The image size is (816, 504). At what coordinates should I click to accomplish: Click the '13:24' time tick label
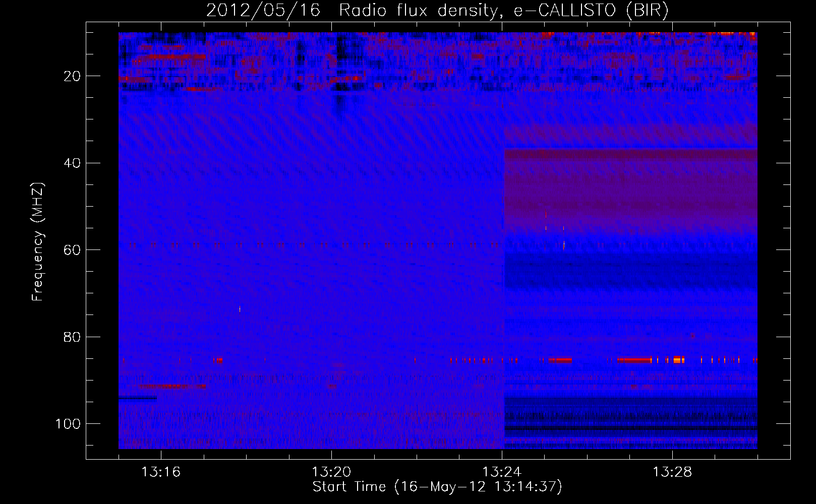[502, 472]
